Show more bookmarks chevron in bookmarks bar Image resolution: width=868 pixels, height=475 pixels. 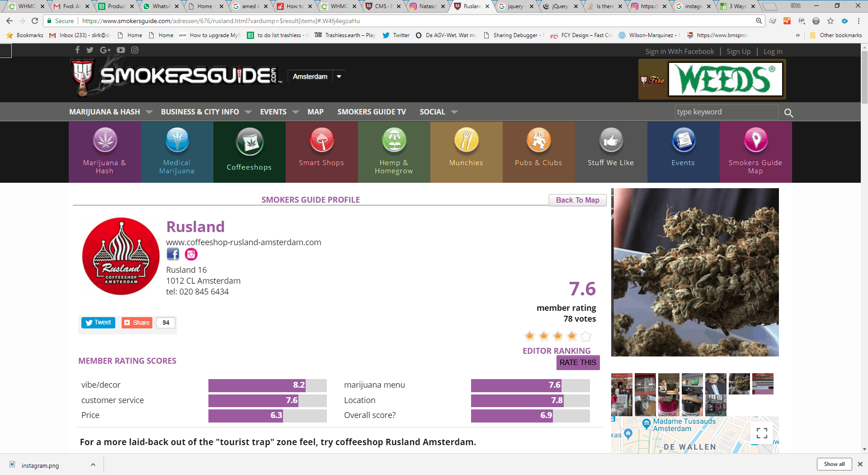coord(798,35)
